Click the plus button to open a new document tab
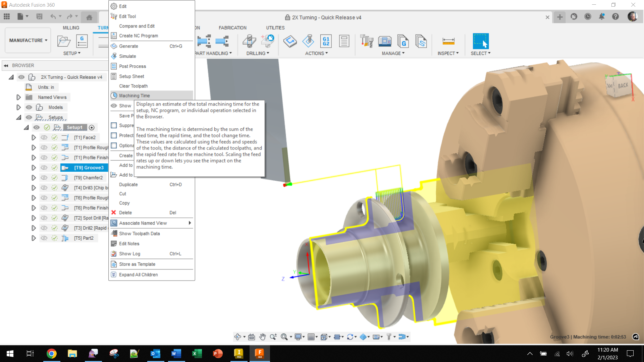Viewport: 644px width, 362px height. (559, 17)
